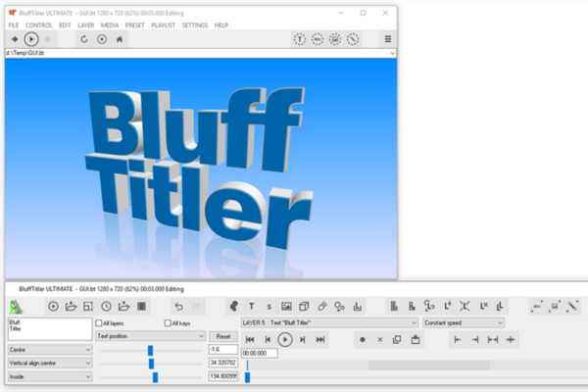Click the third slider handle beside 194.800995
The width and height of the screenshot is (588, 392).
pyautogui.click(x=155, y=377)
